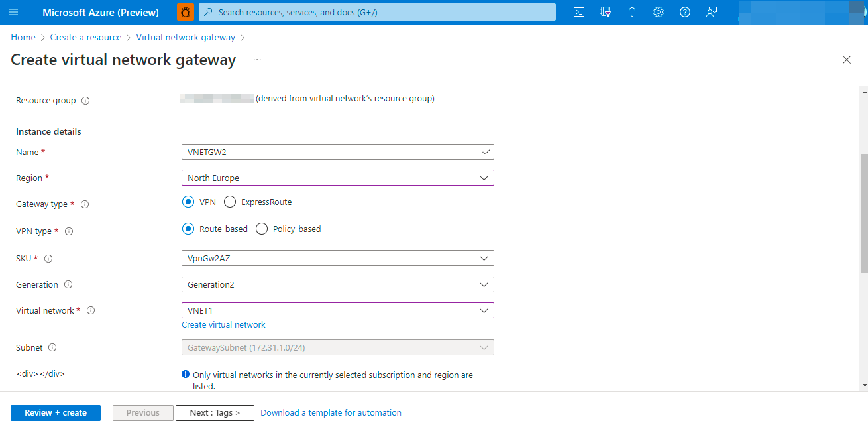The height and width of the screenshot is (431, 868).
Task: Close the Create virtual network gateway blade
Action: 847,60
